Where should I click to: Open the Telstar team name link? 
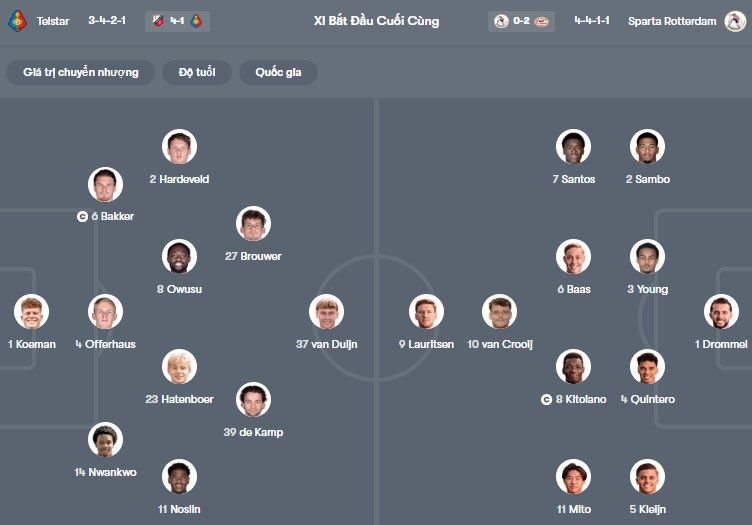[x=53, y=20]
